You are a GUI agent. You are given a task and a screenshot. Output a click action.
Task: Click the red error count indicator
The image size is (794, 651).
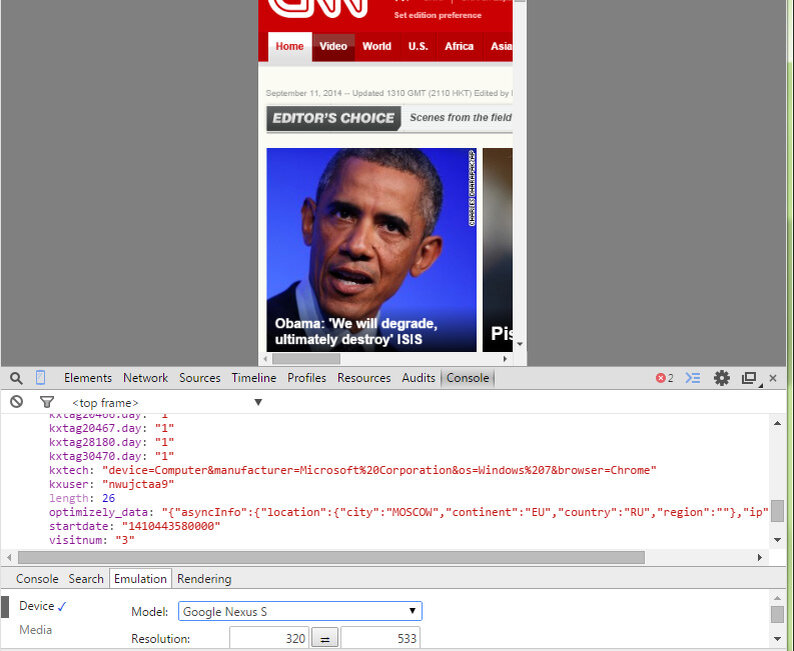point(664,378)
